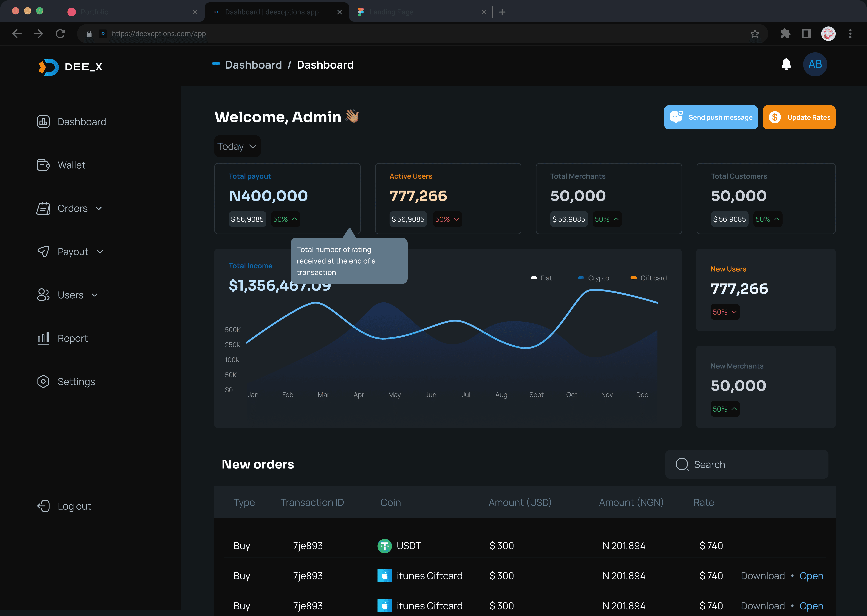The image size is (867, 616).
Task: Click the Send push message button
Action: [711, 117]
